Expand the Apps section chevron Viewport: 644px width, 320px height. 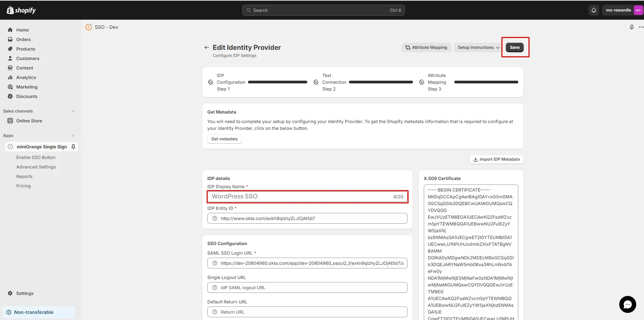click(73, 136)
